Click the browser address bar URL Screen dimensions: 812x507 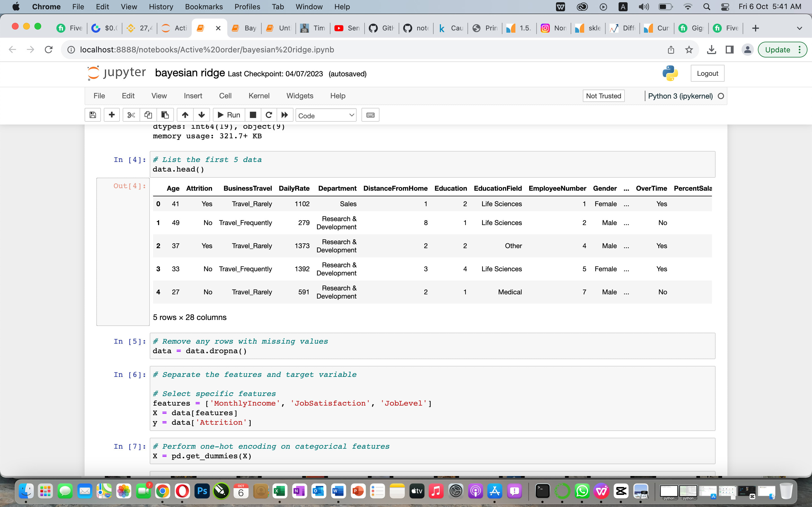207,50
